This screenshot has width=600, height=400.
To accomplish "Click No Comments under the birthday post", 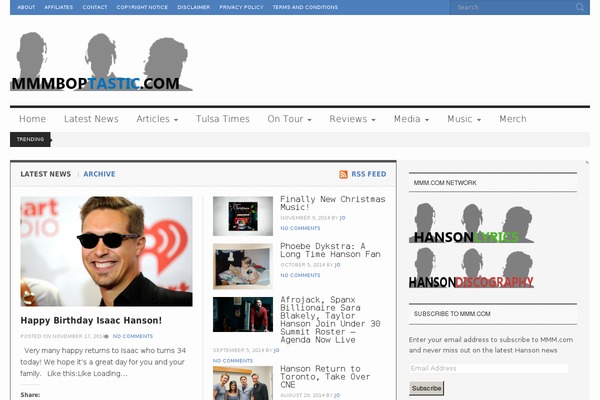I will click(132, 336).
